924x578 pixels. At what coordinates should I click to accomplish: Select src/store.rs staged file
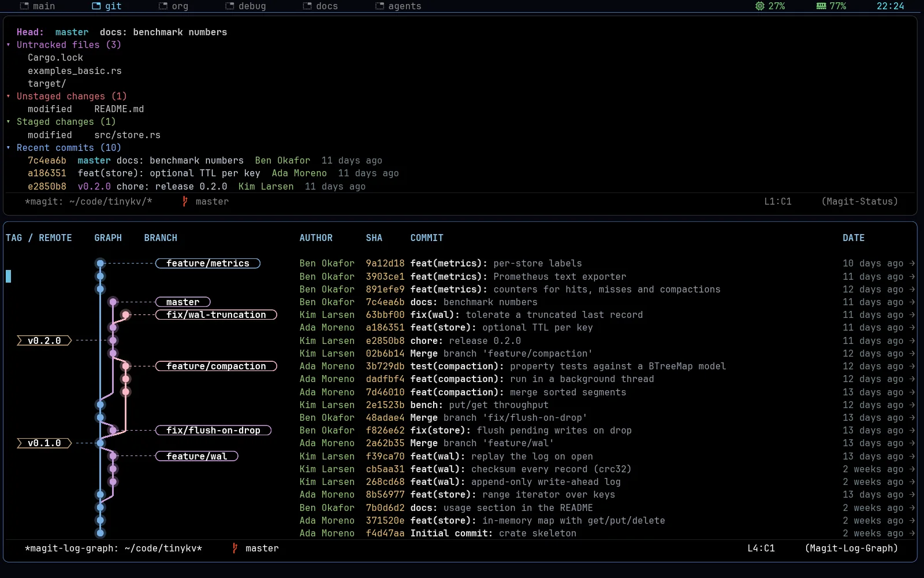point(128,135)
